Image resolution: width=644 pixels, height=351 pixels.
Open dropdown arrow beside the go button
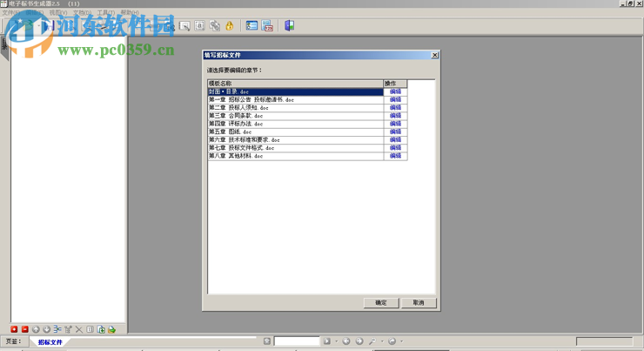[x=337, y=341]
